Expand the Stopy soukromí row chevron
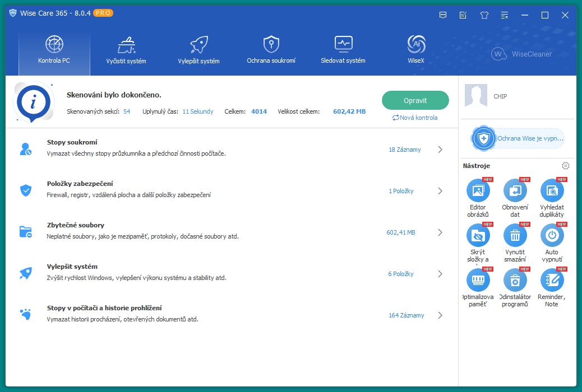Image resolution: width=582 pixels, height=392 pixels. [440, 150]
